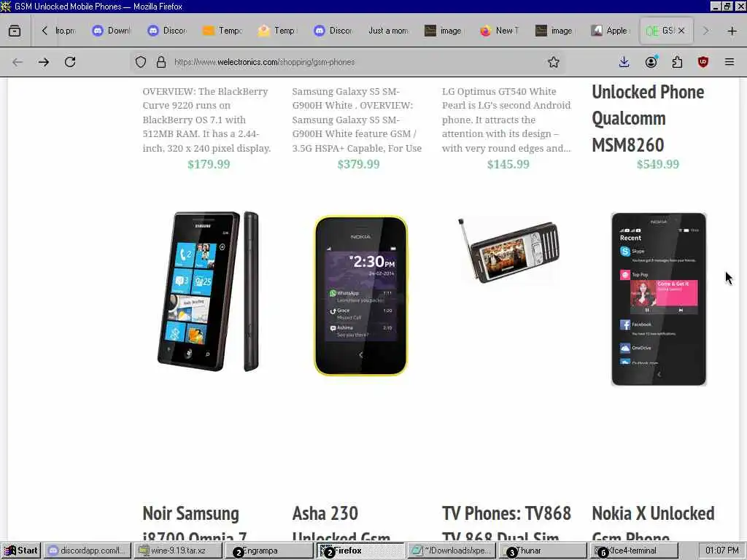Image resolution: width=747 pixels, height=560 pixels.
Task: Switch to Xfce4-terminal in the taskbar
Action: pyautogui.click(x=634, y=551)
